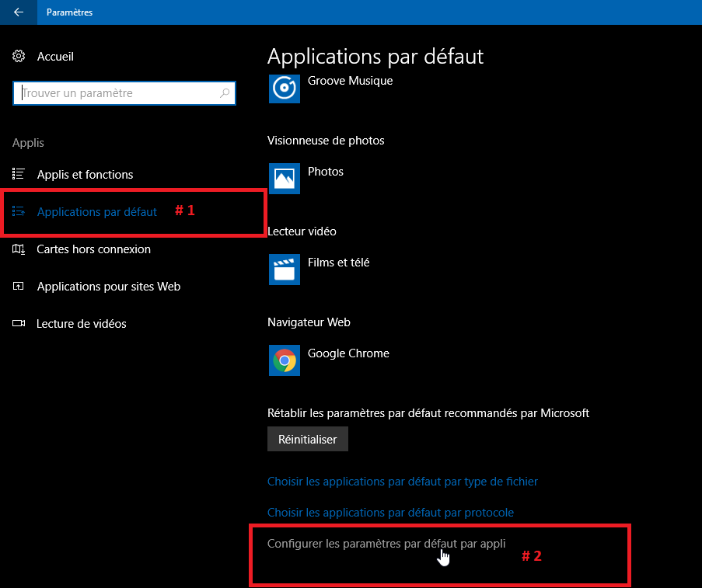Go to Applications pour sites Web
Image resolution: width=702 pixels, height=588 pixels.
coord(108,287)
